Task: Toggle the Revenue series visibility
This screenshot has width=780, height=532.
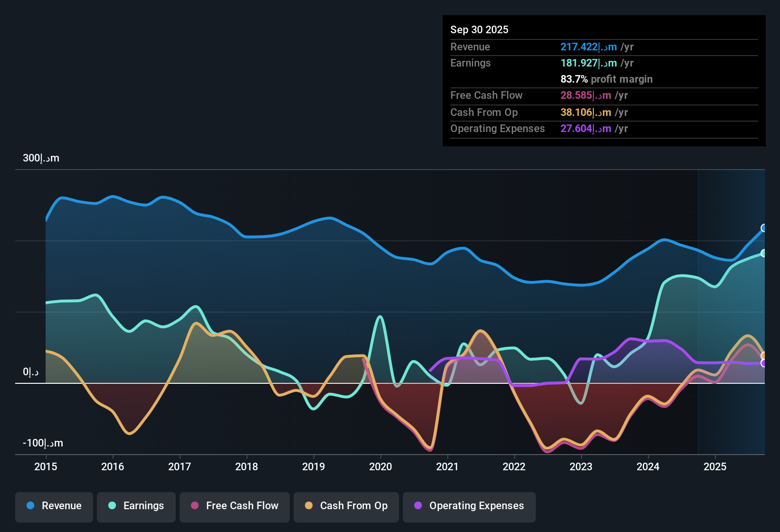Action: (54, 506)
